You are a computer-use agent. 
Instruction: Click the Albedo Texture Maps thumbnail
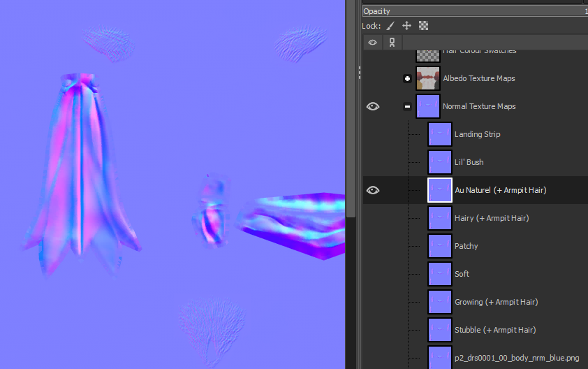pyautogui.click(x=428, y=78)
